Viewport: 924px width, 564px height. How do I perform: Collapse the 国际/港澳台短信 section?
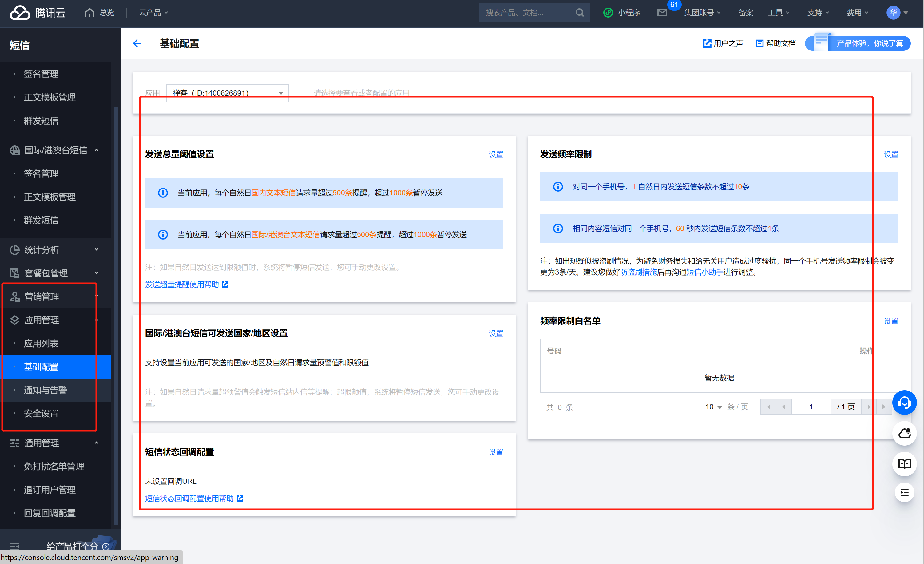click(x=96, y=150)
